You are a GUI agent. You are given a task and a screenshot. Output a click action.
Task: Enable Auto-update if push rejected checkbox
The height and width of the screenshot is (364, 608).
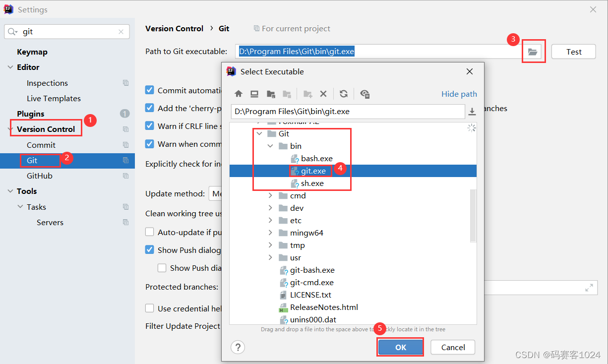(x=149, y=232)
